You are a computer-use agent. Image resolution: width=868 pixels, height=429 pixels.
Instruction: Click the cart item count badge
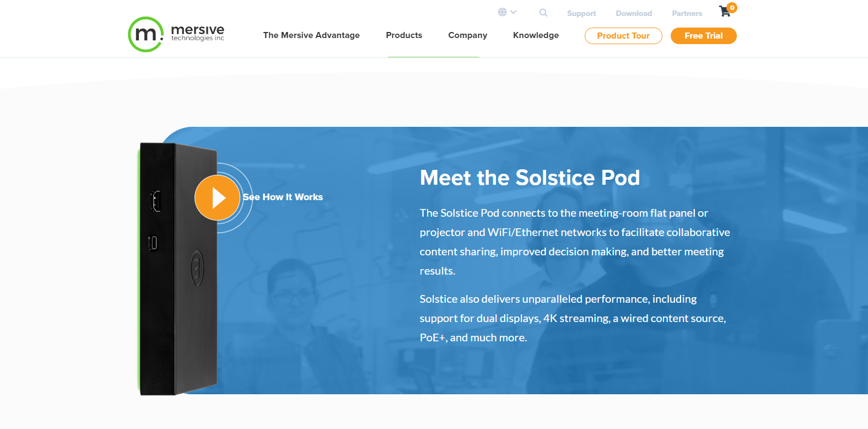[732, 8]
